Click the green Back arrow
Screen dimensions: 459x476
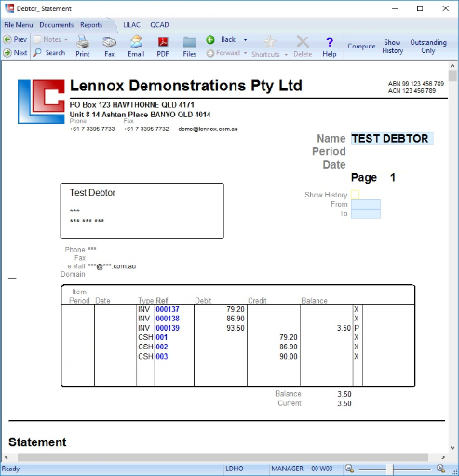click(x=210, y=39)
